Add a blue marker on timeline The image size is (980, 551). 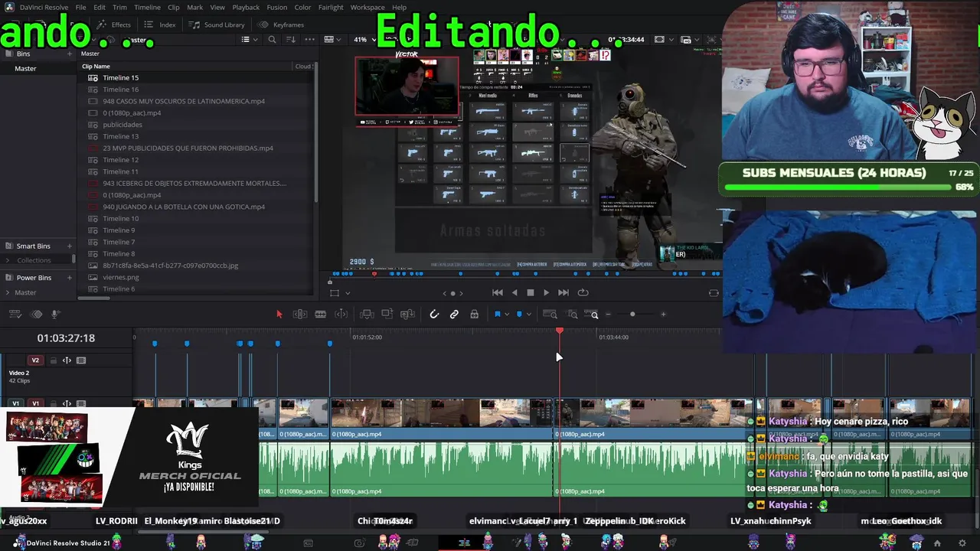[520, 314]
